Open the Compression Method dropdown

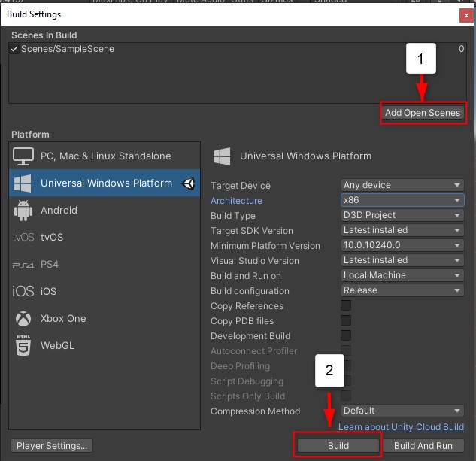tap(402, 411)
